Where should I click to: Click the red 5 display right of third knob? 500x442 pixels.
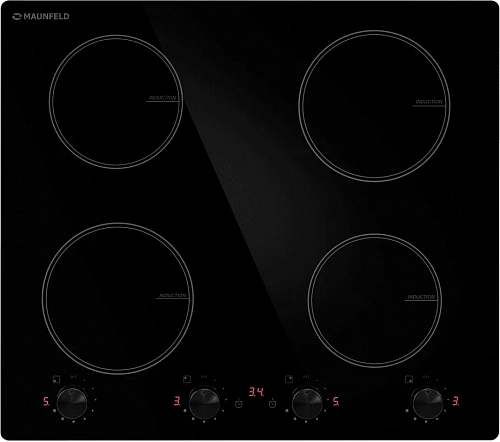pos(336,401)
